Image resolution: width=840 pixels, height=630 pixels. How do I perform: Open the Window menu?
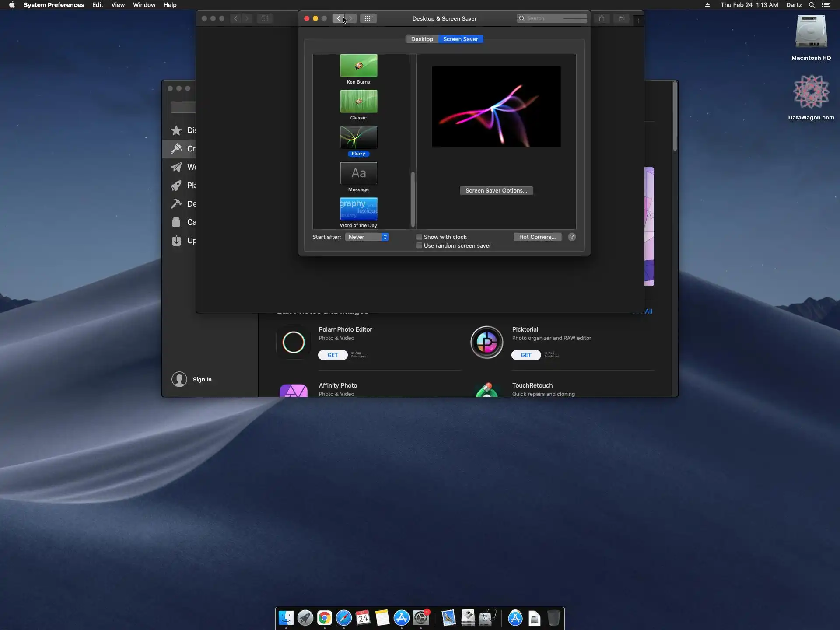(144, 5)
